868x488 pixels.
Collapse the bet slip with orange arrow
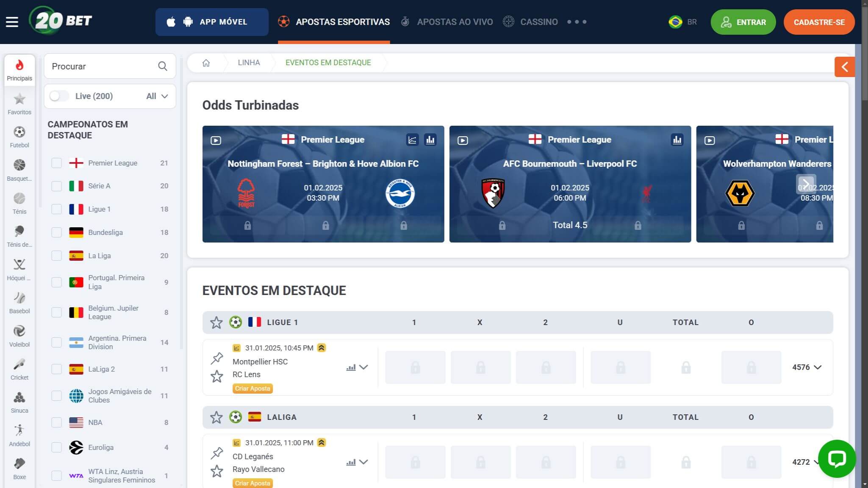[x=844, y=67]
